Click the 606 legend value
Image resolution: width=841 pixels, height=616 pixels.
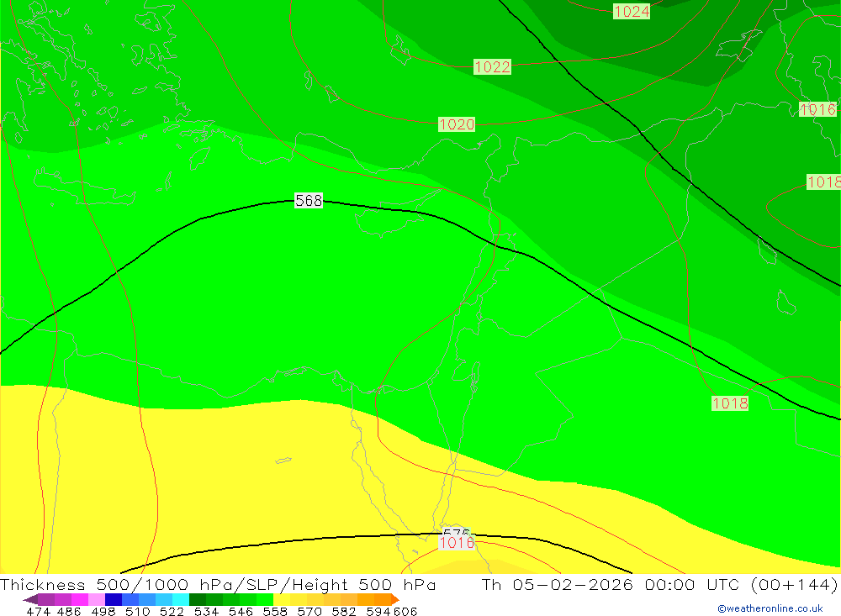(405, 611)
